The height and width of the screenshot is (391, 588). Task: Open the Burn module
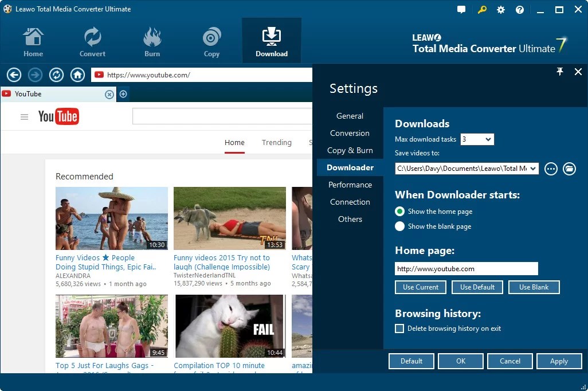[x=152, y=42]
